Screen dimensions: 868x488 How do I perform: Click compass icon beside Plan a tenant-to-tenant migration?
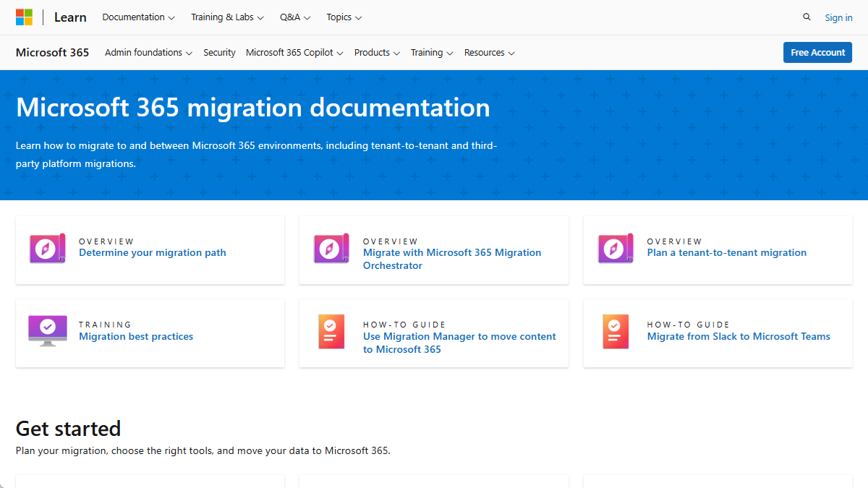[x=616, y=248]
